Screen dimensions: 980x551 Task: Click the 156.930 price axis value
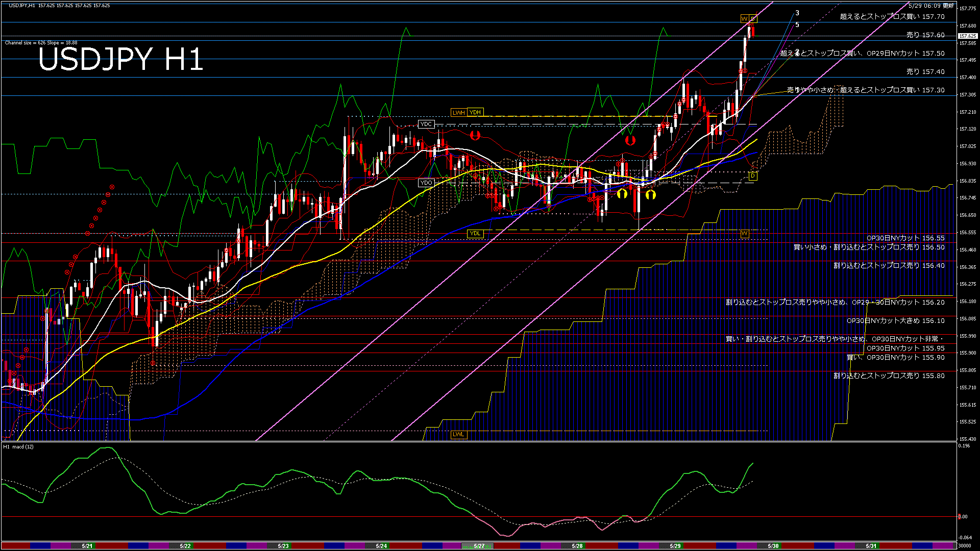[x=968, y=164]
